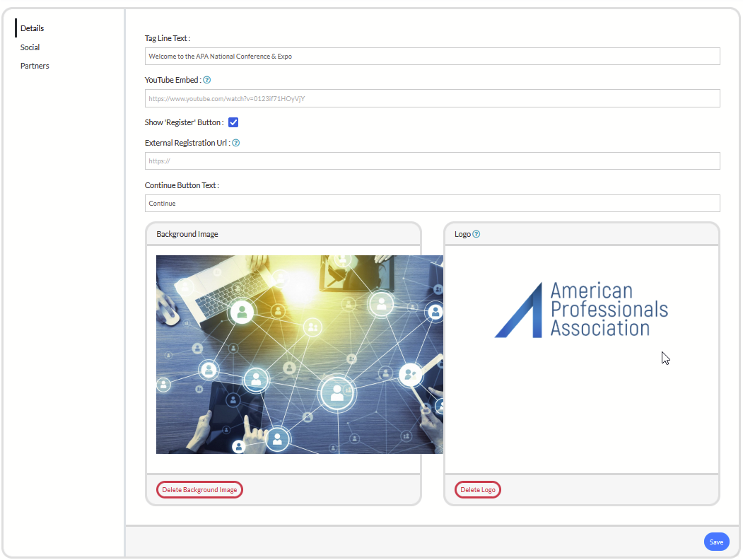Click the Show 'Register' Button label text
Image resolution: width=743 pixels, height=560 pixels.
[x=184, y=122]
